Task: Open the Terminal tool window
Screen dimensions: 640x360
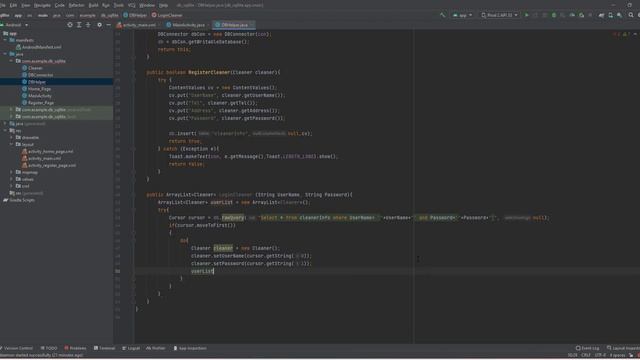Action: click(104, 348)
